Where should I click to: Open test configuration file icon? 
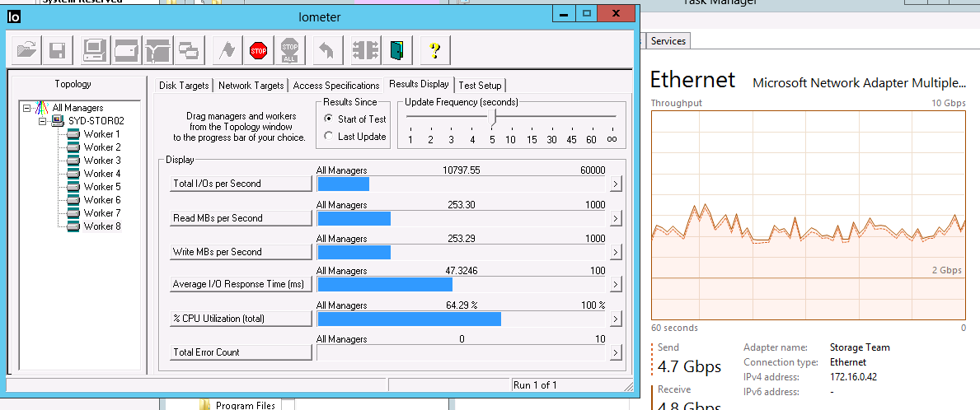coord(27,50)
